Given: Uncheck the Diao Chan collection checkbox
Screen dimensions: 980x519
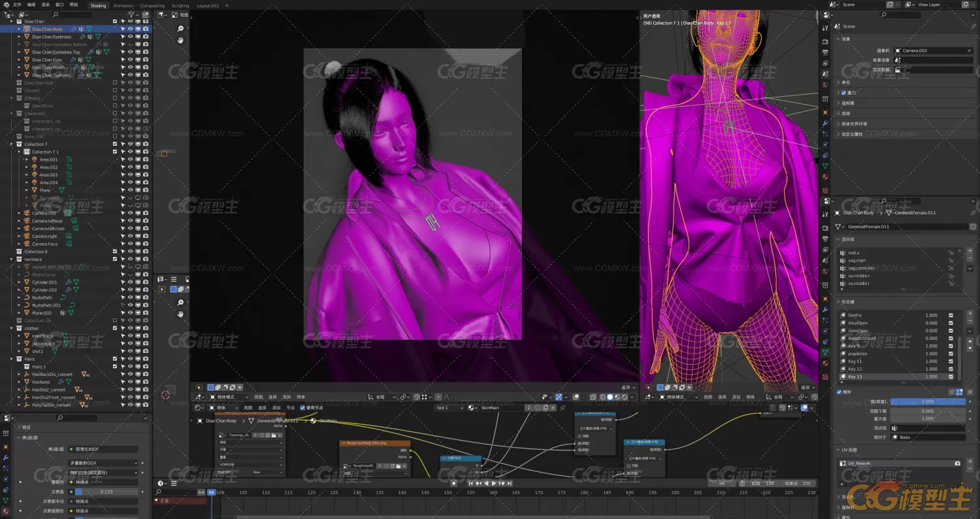Looking at the screenshot, I should coord(115,22).
